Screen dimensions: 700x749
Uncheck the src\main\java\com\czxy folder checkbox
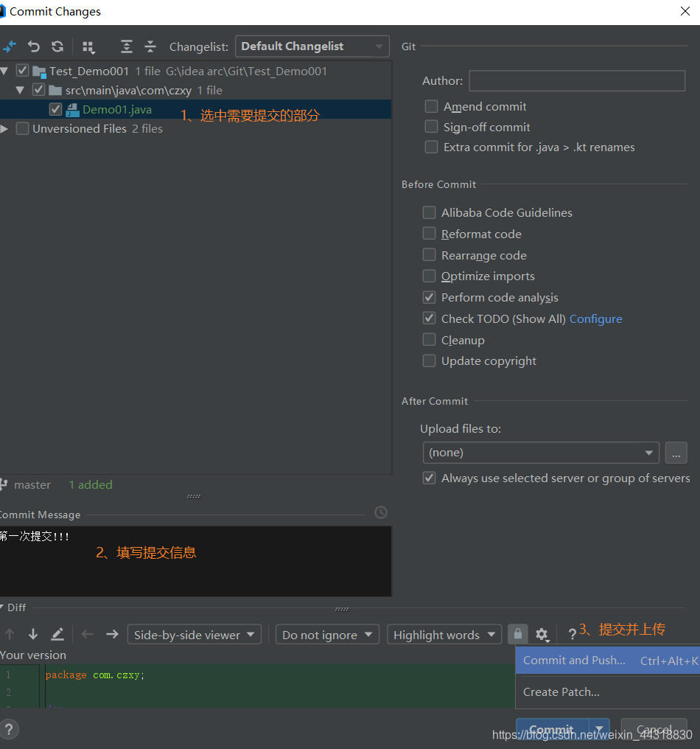38,90
